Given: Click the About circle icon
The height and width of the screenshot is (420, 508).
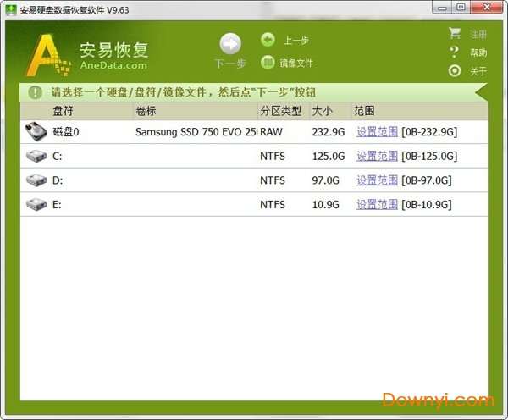Looking at the screenshot, I should [x=455, y=70].
